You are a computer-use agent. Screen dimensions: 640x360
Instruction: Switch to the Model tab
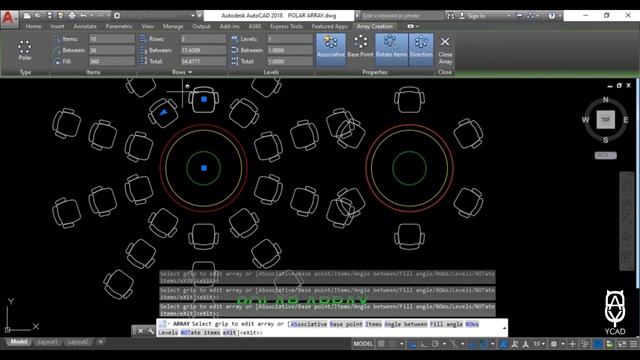point(18,342)
